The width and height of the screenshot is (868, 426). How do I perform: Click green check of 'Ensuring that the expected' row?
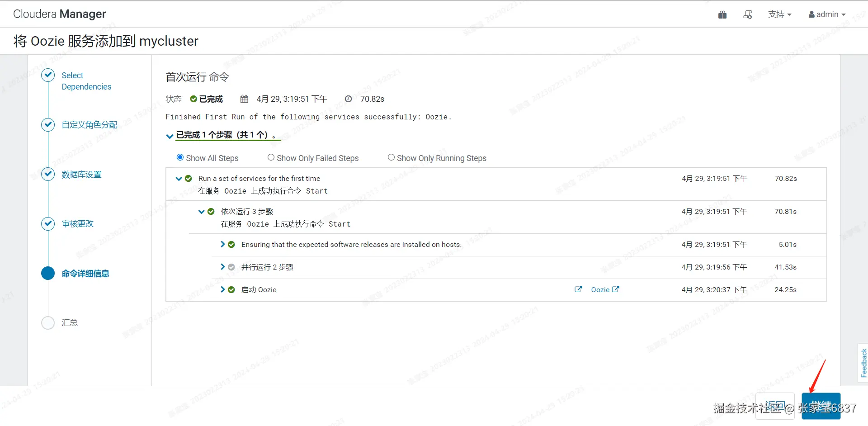tap(231, 245)
